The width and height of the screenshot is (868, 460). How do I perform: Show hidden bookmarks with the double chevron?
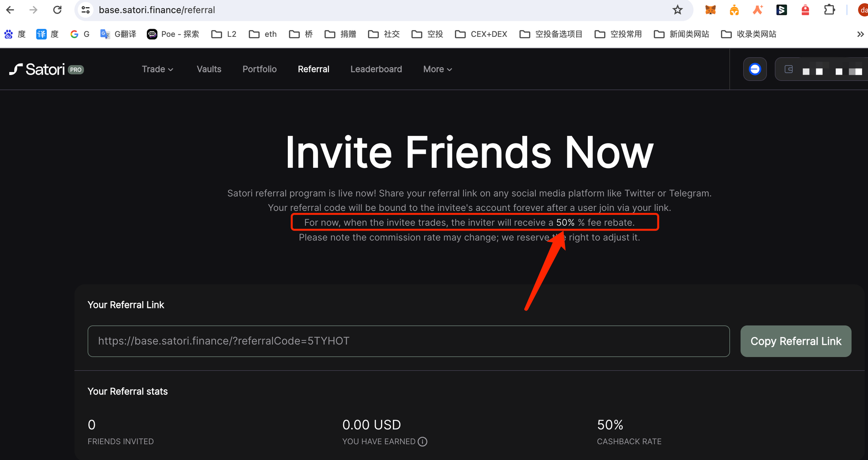[x=860, y=34]
